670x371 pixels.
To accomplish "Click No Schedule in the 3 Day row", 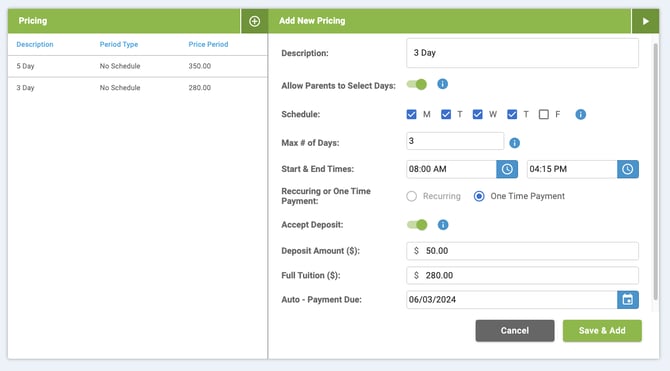I will click(120, 88).
